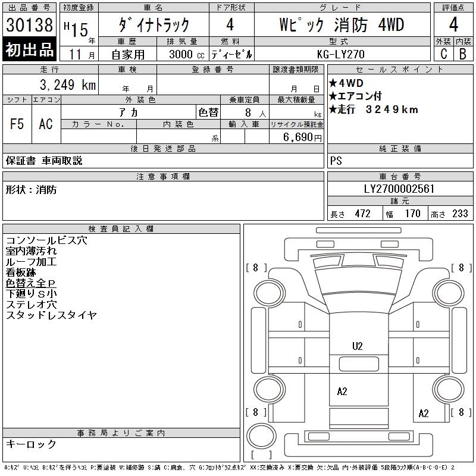The height and width of the screenshot is (476, 476).
Task: Click the office notice キーロック
Action: pos(31,444)
